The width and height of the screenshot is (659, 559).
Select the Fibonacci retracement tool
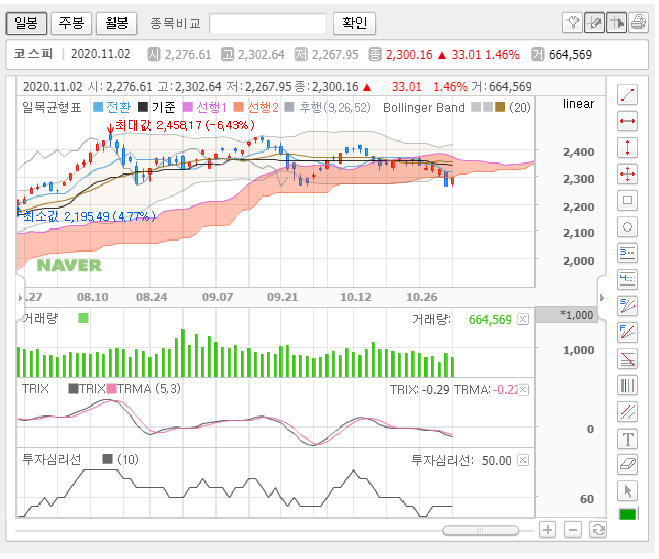[627, 359]
